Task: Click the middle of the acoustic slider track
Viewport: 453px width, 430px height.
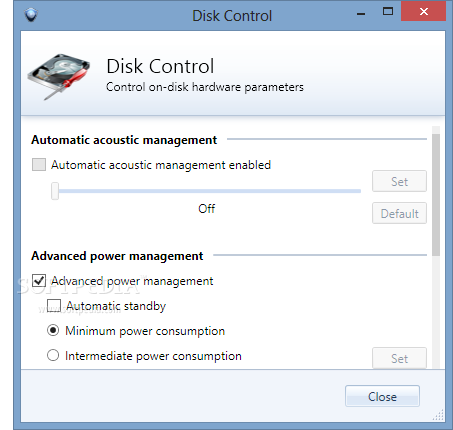Action: [x=206, y=191]
